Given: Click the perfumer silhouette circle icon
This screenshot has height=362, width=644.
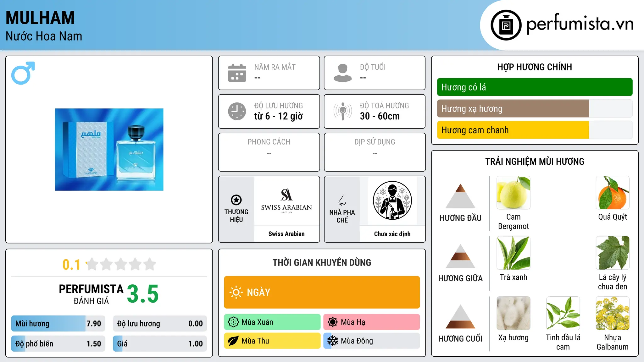Looking at the screenshot, I should click(x=392, y=200).
